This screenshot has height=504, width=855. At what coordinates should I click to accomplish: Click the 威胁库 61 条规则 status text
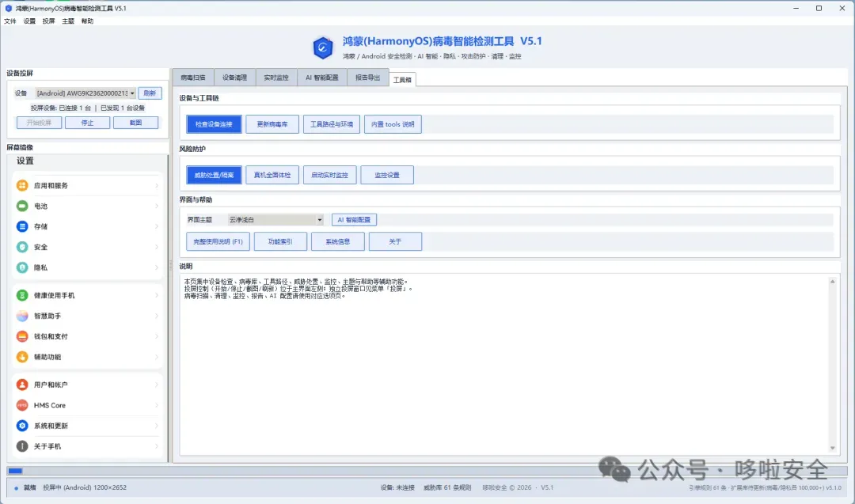pos(447,487)
